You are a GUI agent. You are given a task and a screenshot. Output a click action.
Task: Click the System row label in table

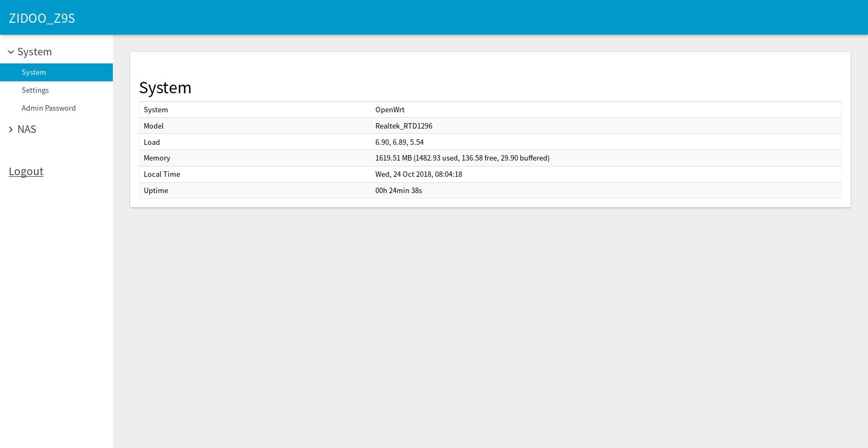pyautogui.click(x=156, y=110)
